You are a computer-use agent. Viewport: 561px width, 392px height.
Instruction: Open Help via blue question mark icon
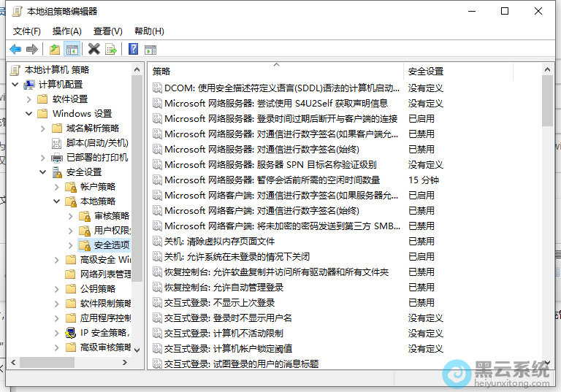pyautogui.click(x=133, y=49)
